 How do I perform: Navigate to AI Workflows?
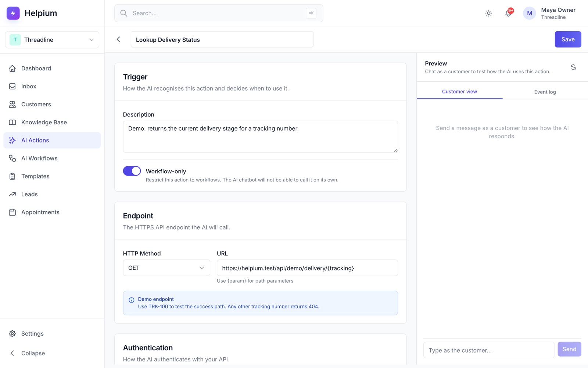tap(52, 158)
